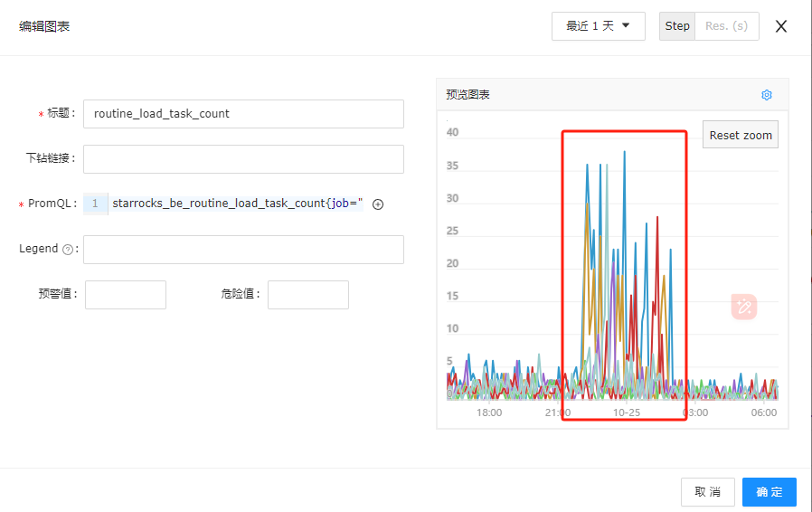
Task: Click the PromQL query editor text
Action: 238,204
